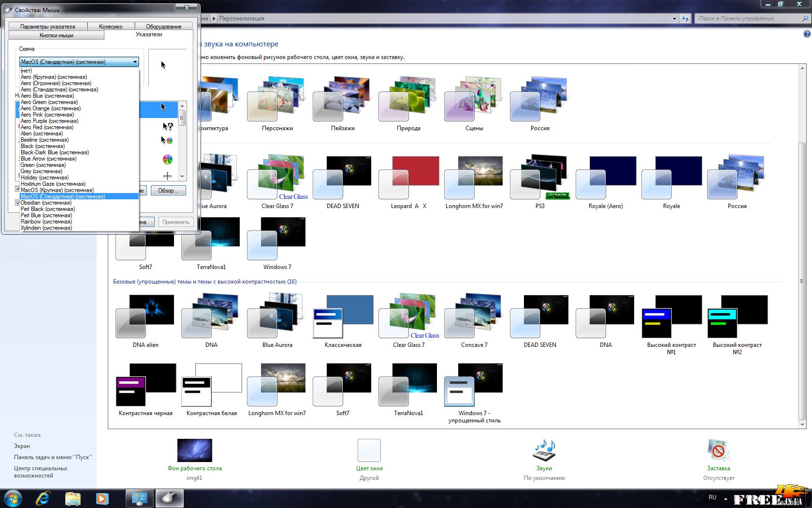Click the theme list scrollbar up arrow
The height and width of the screenshot is (508, 812).
coord(803,69)
